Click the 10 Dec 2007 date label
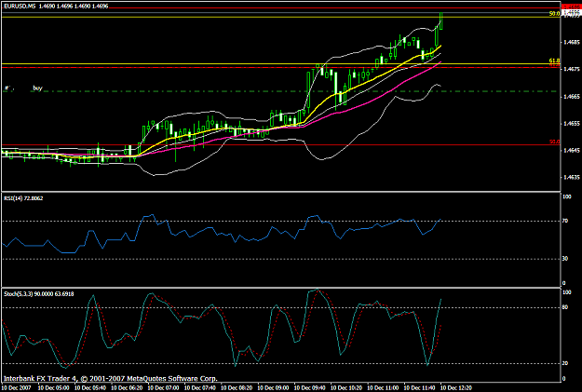 (x=17, y=388)
